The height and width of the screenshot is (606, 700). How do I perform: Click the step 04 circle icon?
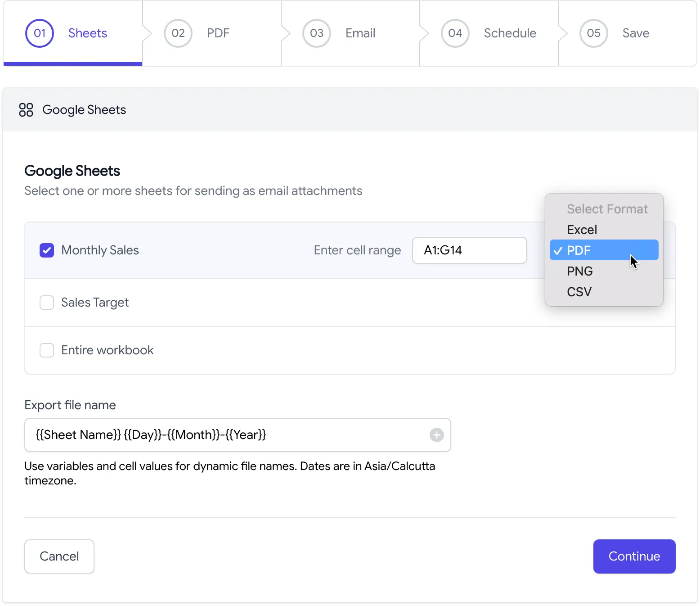455,33
